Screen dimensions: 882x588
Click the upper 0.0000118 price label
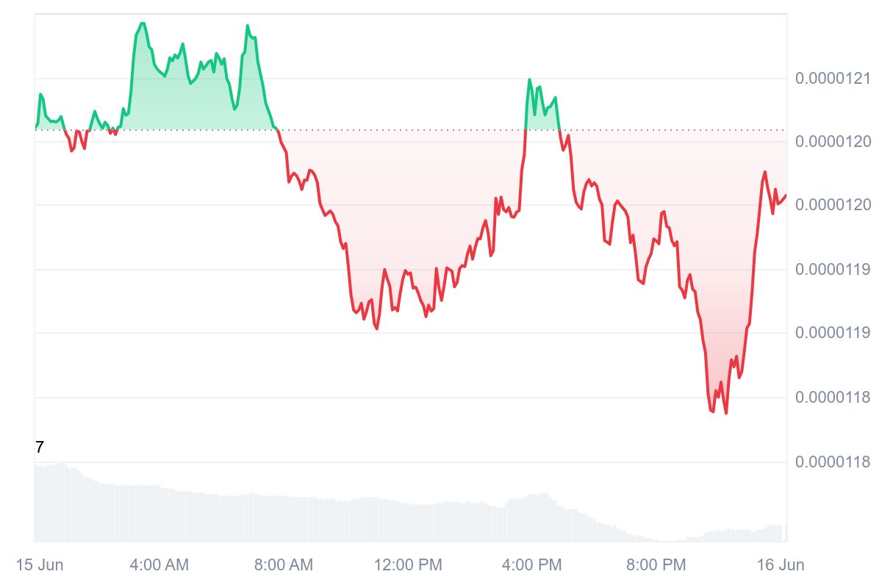tap(832, 398)
